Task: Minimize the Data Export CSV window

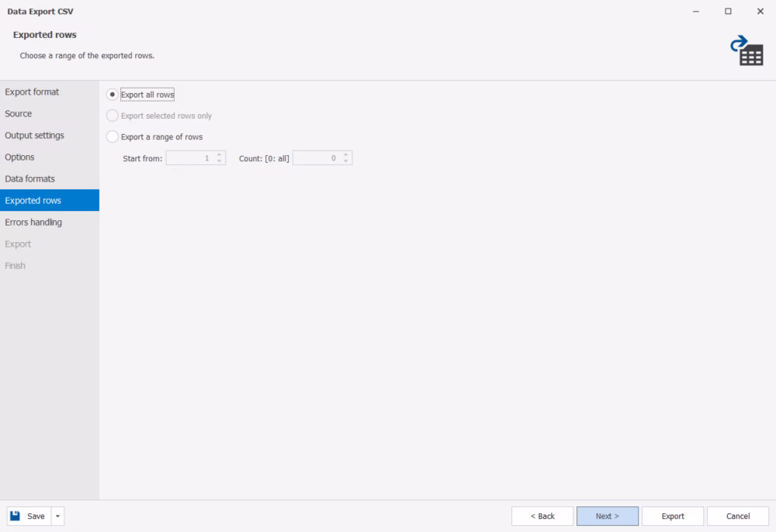Action: pos(696,12)
